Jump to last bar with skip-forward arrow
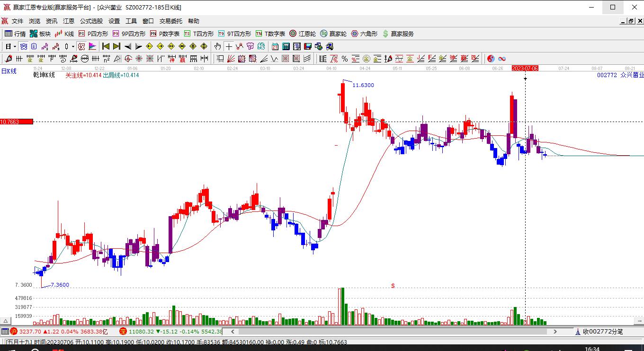 point(116,46)
